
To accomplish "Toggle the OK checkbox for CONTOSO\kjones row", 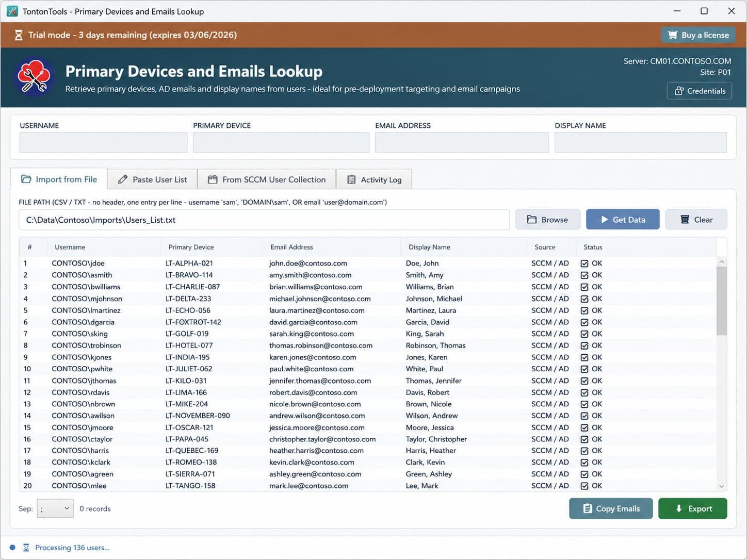I will pyautogui.click(x=584, y=357).
